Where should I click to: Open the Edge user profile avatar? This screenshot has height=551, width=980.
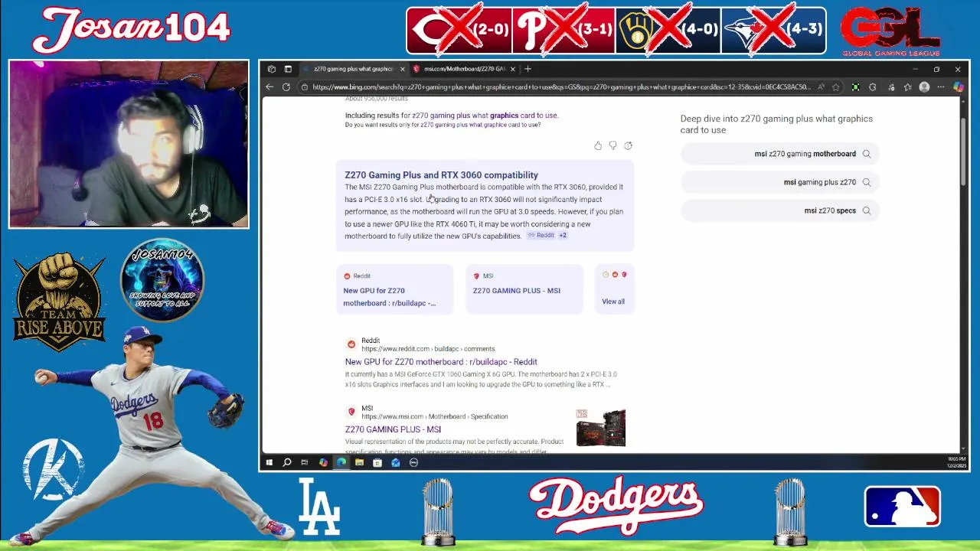[924, 87]
